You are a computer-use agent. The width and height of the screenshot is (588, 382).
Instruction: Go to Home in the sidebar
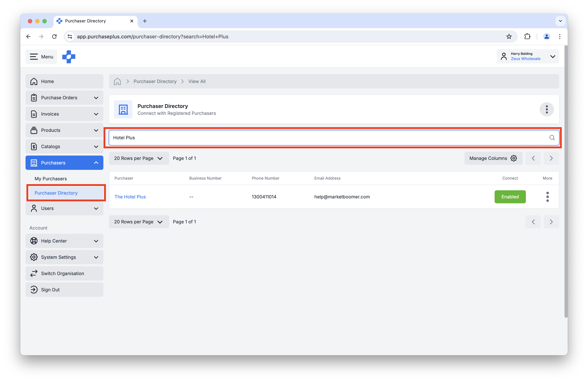[x=64, y=81]
